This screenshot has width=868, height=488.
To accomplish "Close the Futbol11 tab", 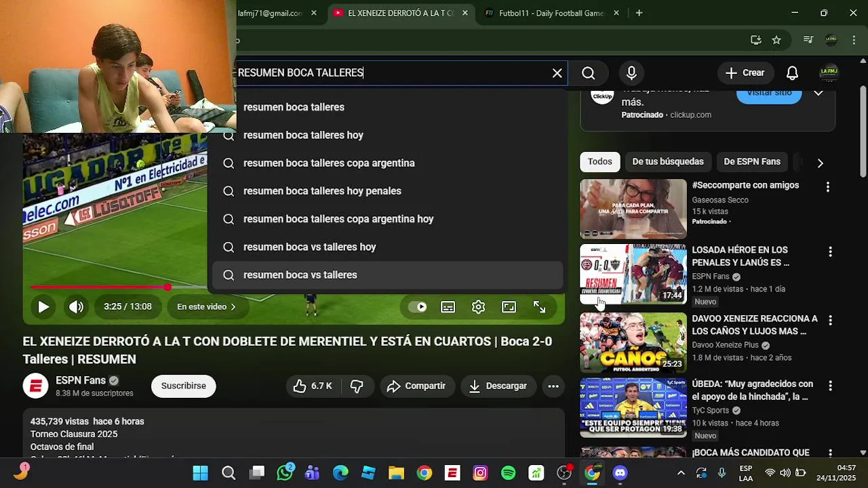I will [616, 13].
